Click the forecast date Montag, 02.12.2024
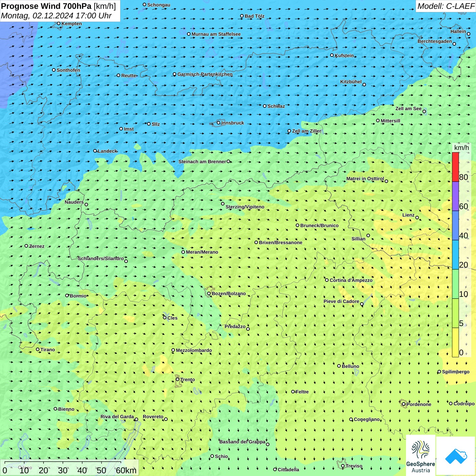Image resolution: width=476 pixels, height=476 pixels. point(37,16)
